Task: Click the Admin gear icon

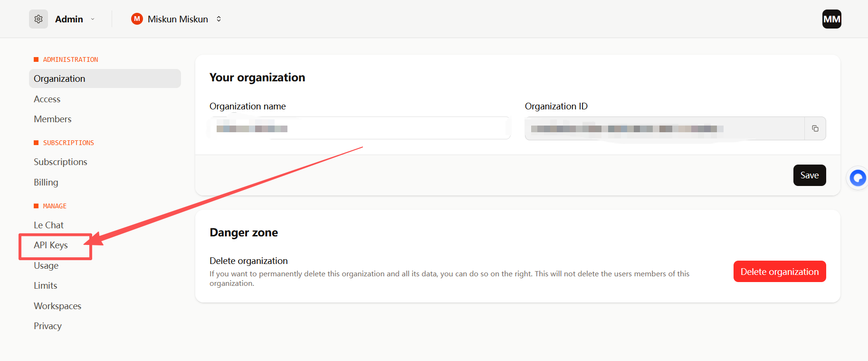Action: (38, 19)
